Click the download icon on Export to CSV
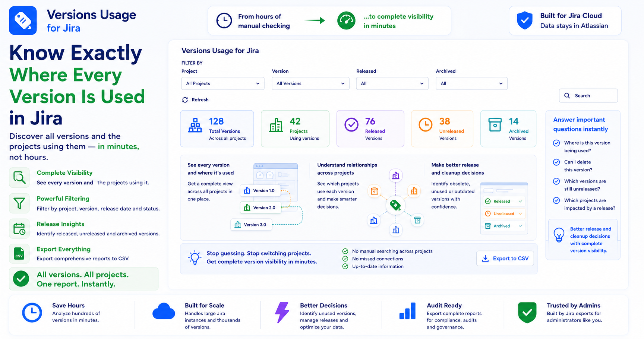Viewport: 644px width, 339px height. pos(485,259)
